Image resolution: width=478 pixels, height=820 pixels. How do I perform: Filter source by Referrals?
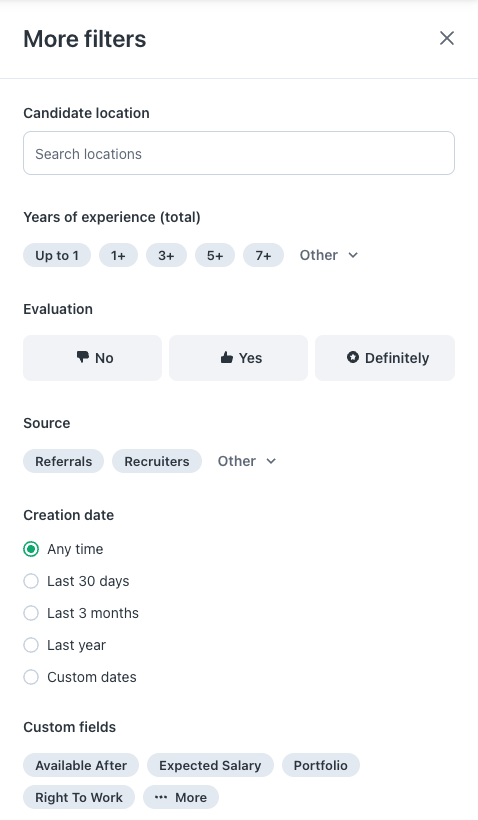click(x=63, y=461)
